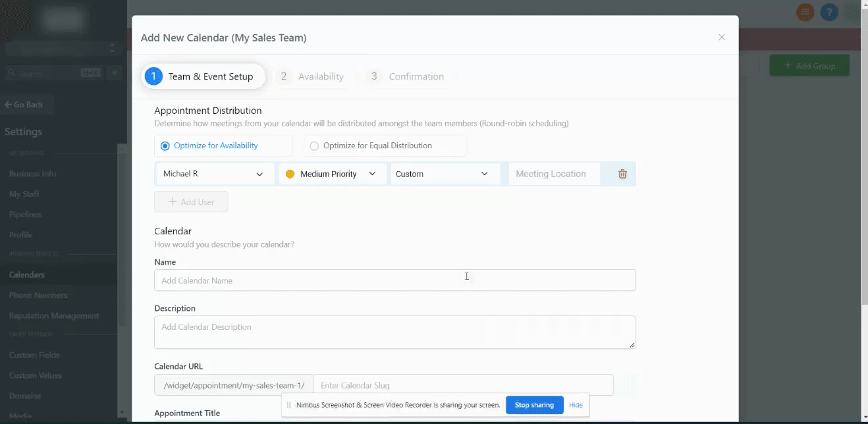This screenshot has height=424, width=868.
Task: Go to the Confirmation step
Action: 406,76
